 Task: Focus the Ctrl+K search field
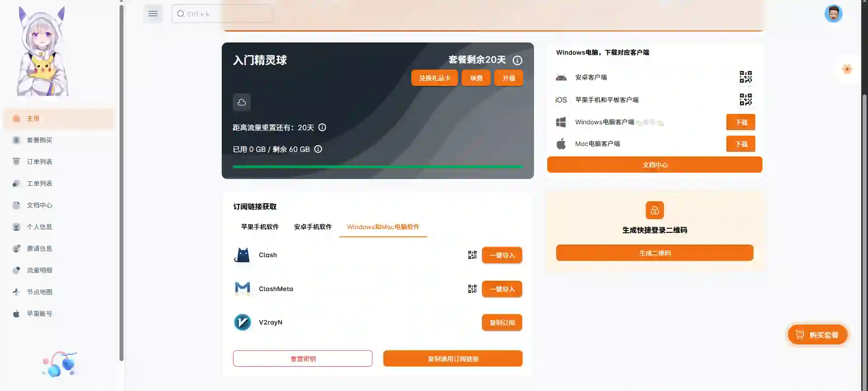tap(222, 14)
